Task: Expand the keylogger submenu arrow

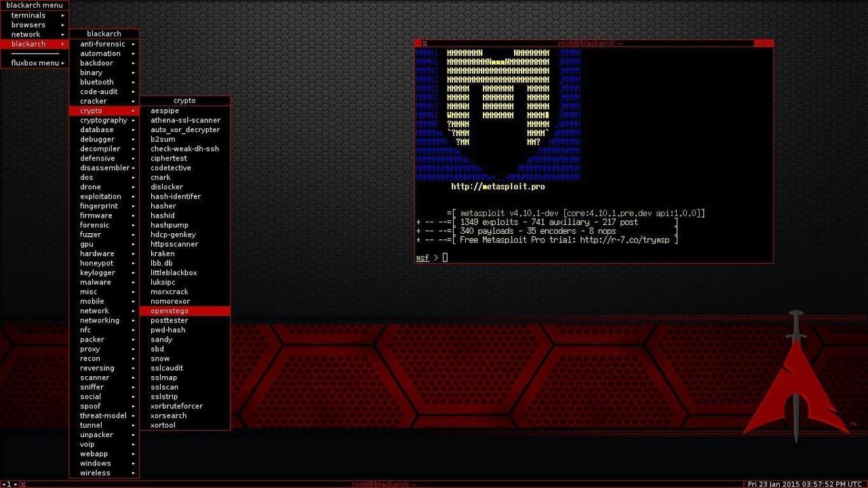Action: point(134,272)
